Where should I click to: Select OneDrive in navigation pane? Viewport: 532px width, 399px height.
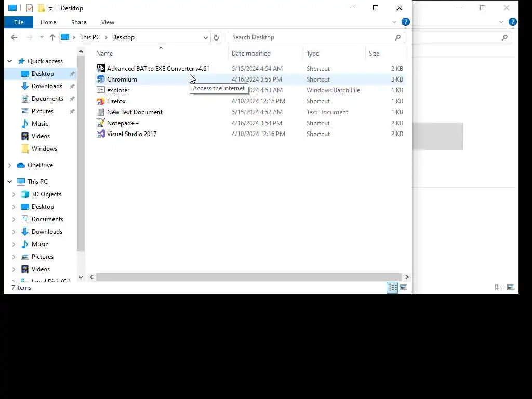[x=40, y=165]
